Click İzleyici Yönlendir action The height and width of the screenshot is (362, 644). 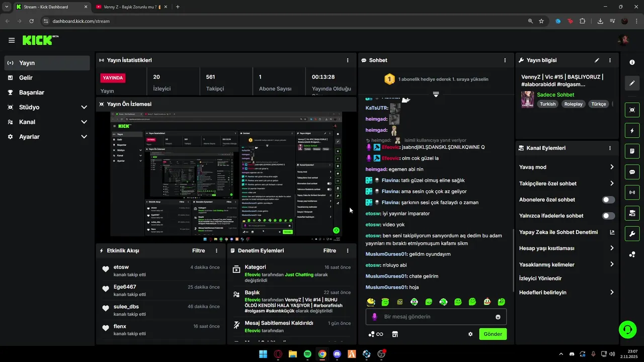click(x=540, y=278)
